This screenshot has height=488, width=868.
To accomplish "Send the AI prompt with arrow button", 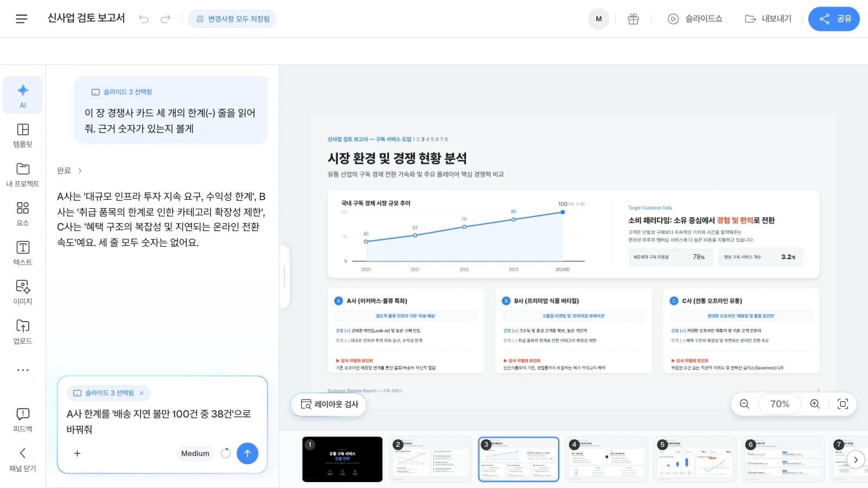I will (x=247, y=453).
